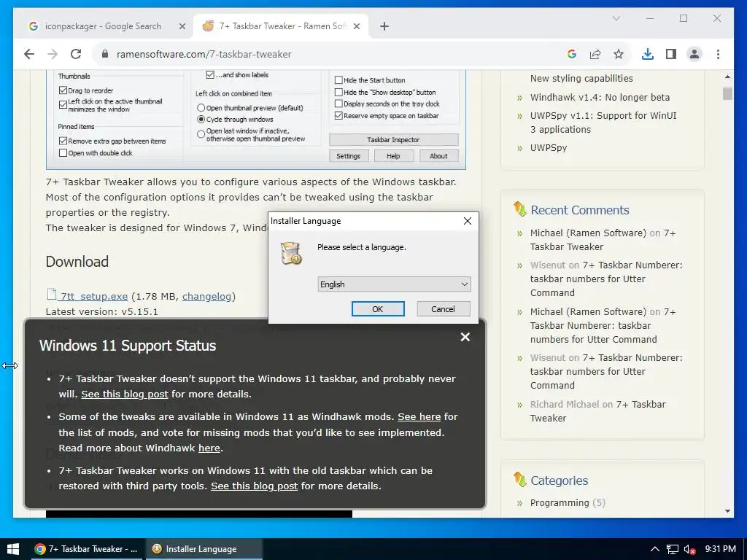Close the 7+ Taskbar Tweaker tab
The image size is (747, 560).
[x=357, y=26]
